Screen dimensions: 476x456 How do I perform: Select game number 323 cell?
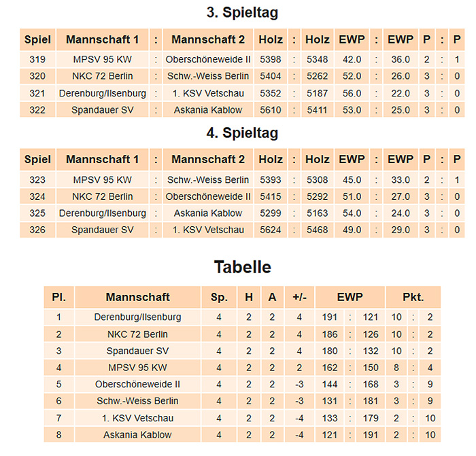(37, 180)
